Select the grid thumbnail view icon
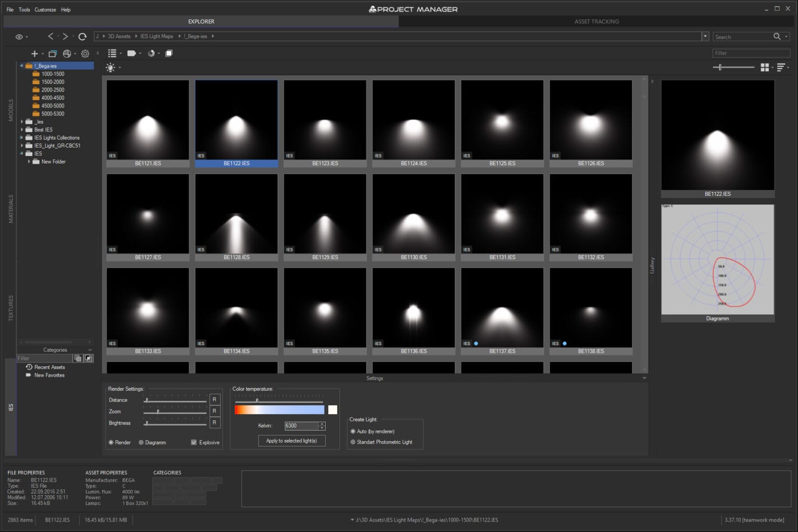This screenshot has height=532, width=798. pos(765,67)
